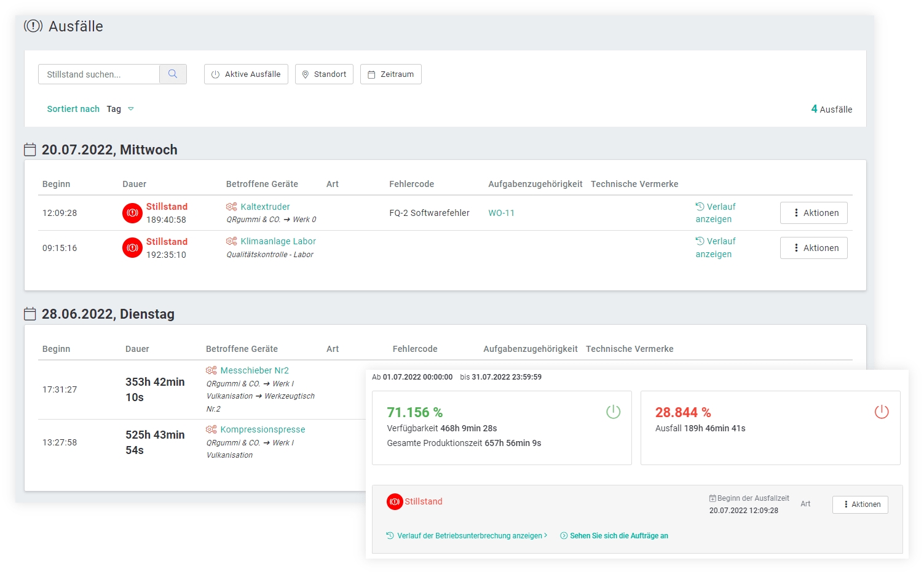This screenshot has height=574, width=924.
Task: Click Verlauf anzeigen for Klimaanlage Labor
Action: 715,247
